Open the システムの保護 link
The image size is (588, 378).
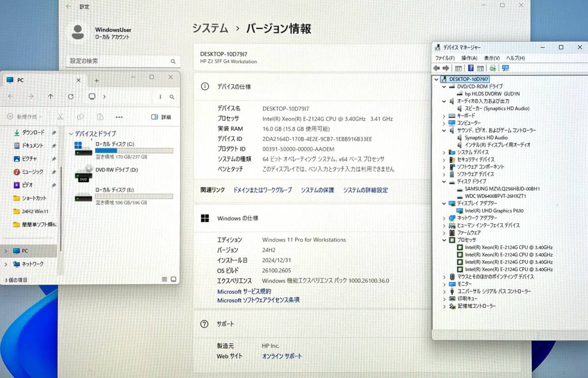click(318, 190)
